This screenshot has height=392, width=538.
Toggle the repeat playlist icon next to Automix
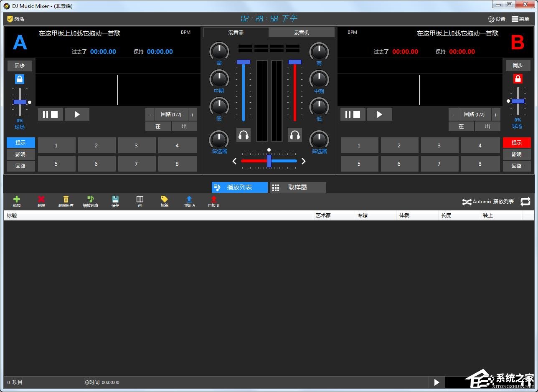(525, 202)
